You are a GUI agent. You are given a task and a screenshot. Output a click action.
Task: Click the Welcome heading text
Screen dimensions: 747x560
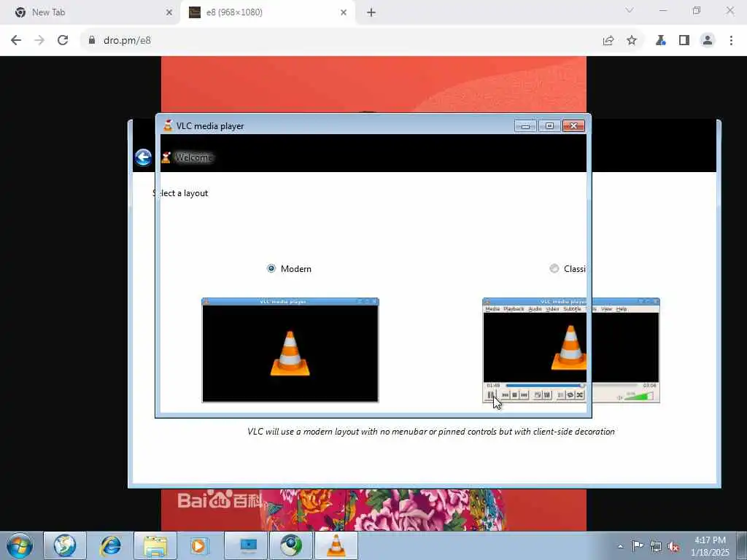tap(193, 157)
